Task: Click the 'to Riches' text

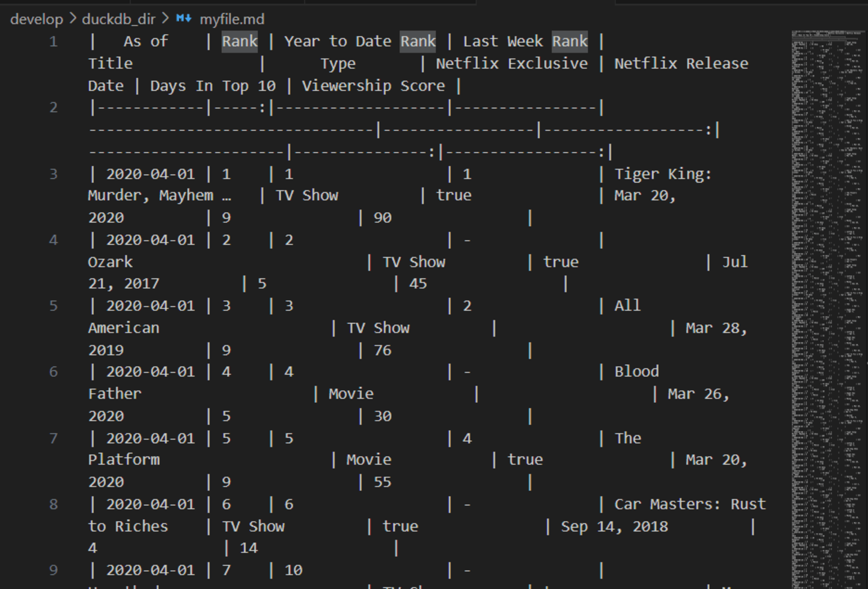Action: tap(128, 526)
